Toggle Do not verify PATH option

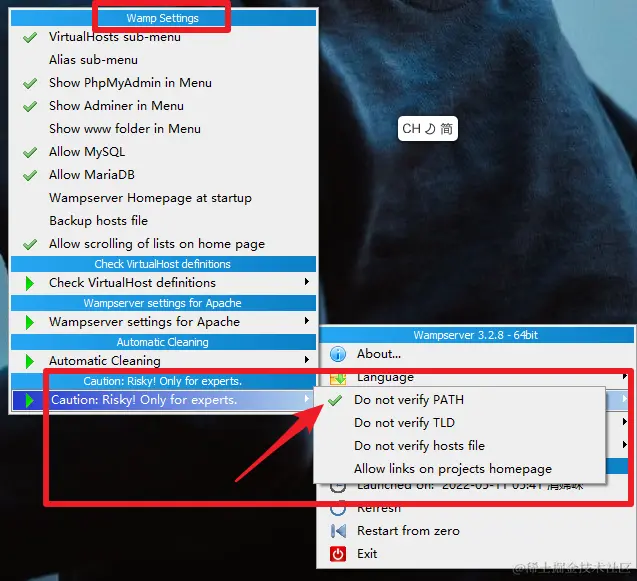pyautogui.click(x=459, y=400)
